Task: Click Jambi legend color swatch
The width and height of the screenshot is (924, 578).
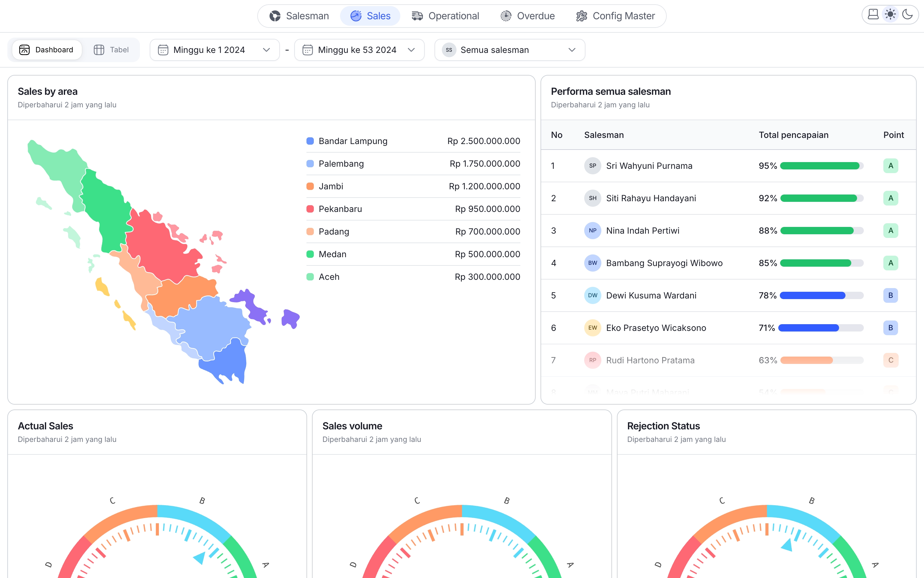Action: tap(310, 186)
